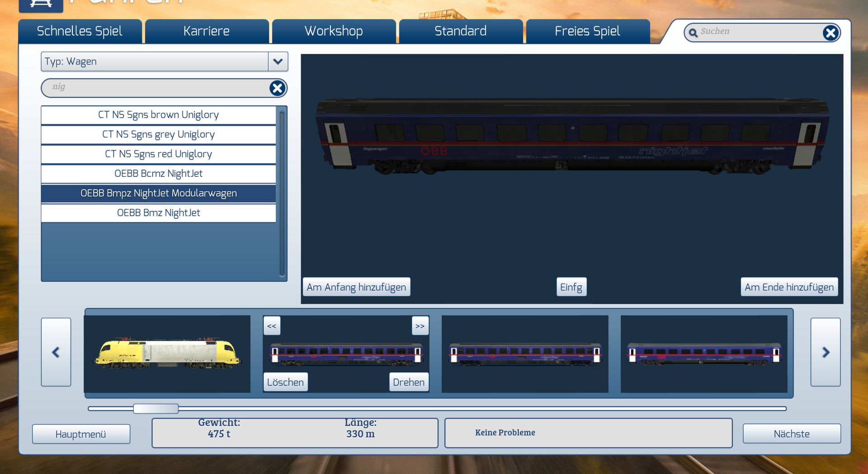Clear the top Suchen search field
The width and height of the screenshot is (868, 474).
click(x=830, y=33)
